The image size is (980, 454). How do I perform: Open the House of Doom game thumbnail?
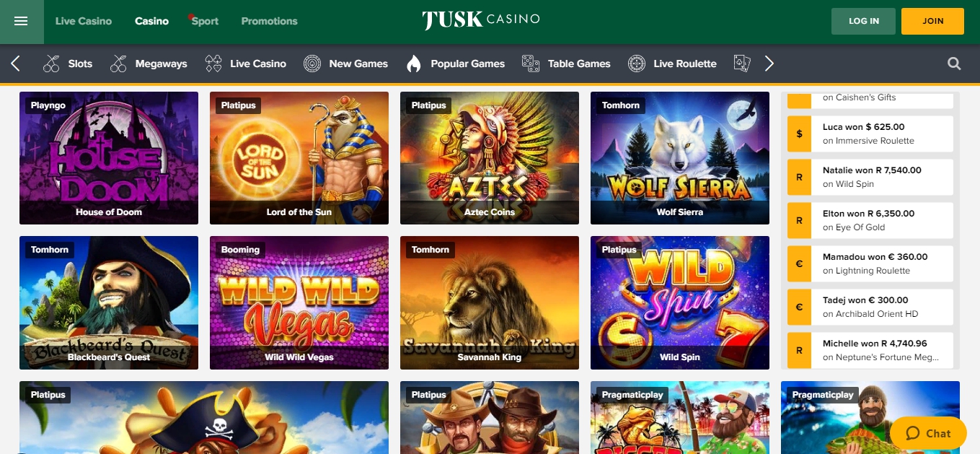[x=109, y=158]
